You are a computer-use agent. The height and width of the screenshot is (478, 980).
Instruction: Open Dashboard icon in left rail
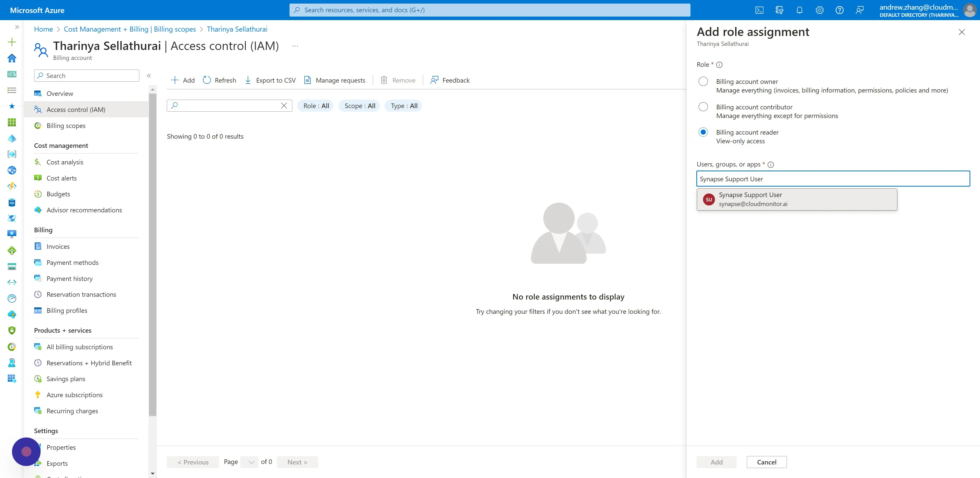pos(12,74)
